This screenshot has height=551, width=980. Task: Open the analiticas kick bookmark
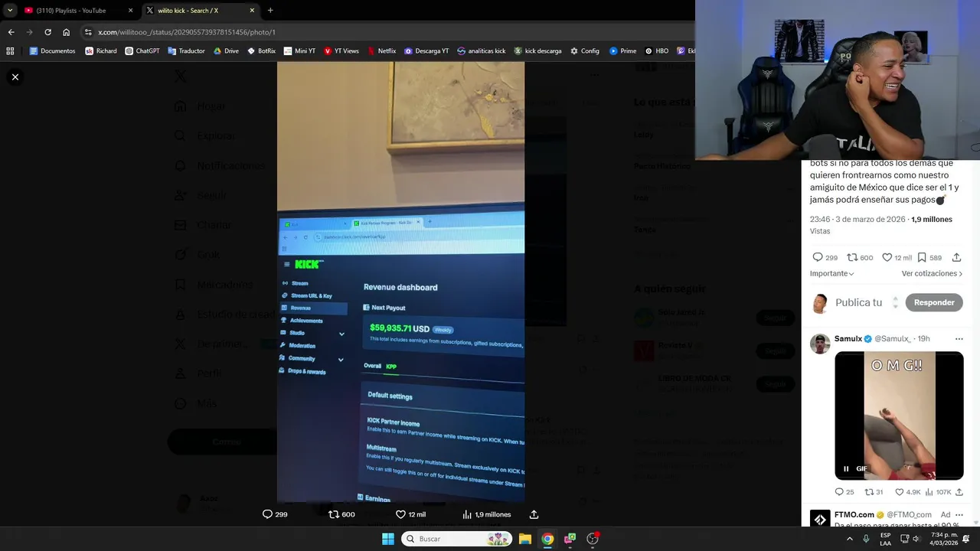pos(481,51)
